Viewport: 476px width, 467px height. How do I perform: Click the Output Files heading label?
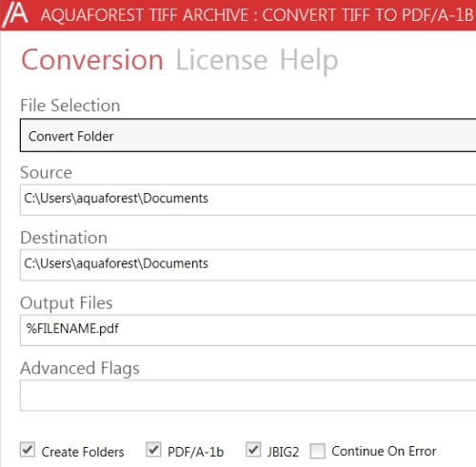point(67,303)
